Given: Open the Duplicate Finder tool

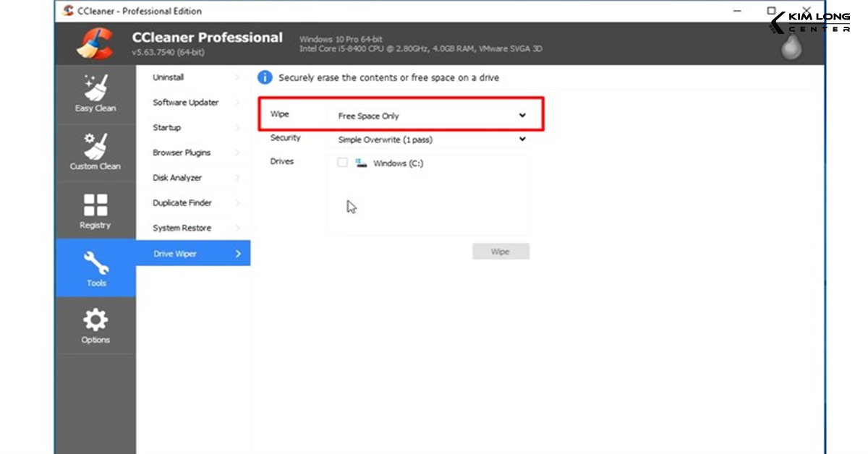Looking at the screenshot, I should point(182,203).
